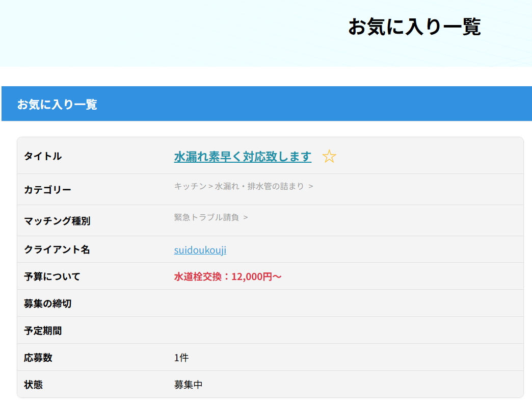Toggle the favorite star beside the listing title

click(x=329, y=157)
